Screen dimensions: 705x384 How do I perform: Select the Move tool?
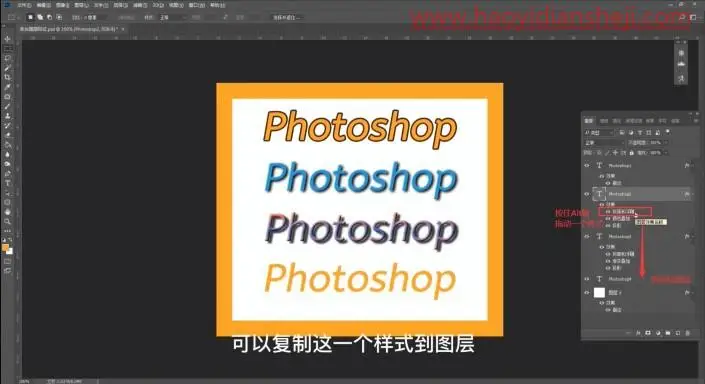[8, 39]
